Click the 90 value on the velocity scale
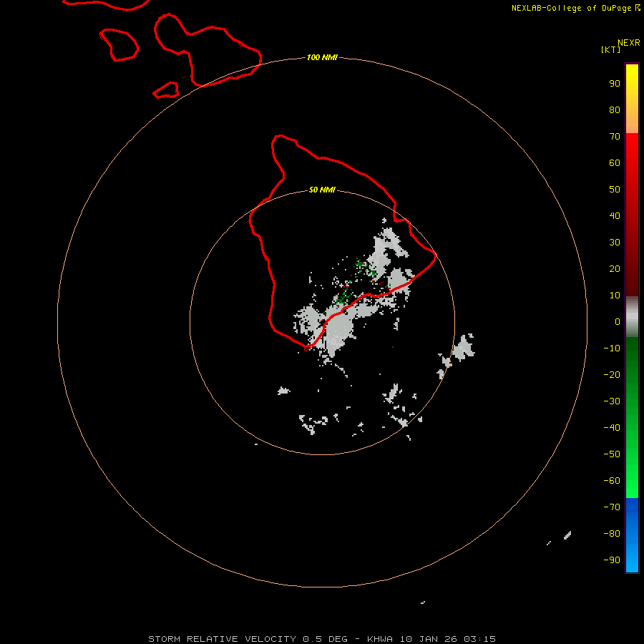The width and height of the screenshot is (644, 644). tap(615, 84)
